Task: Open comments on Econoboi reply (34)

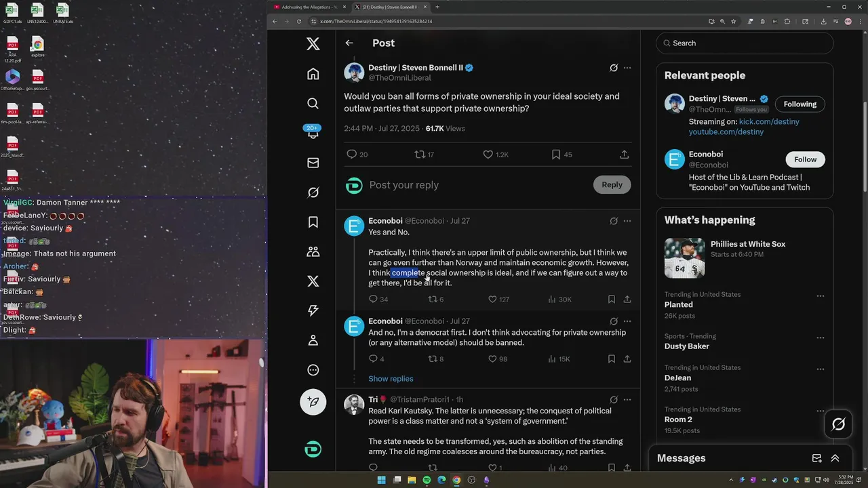Action: [373, 299]
